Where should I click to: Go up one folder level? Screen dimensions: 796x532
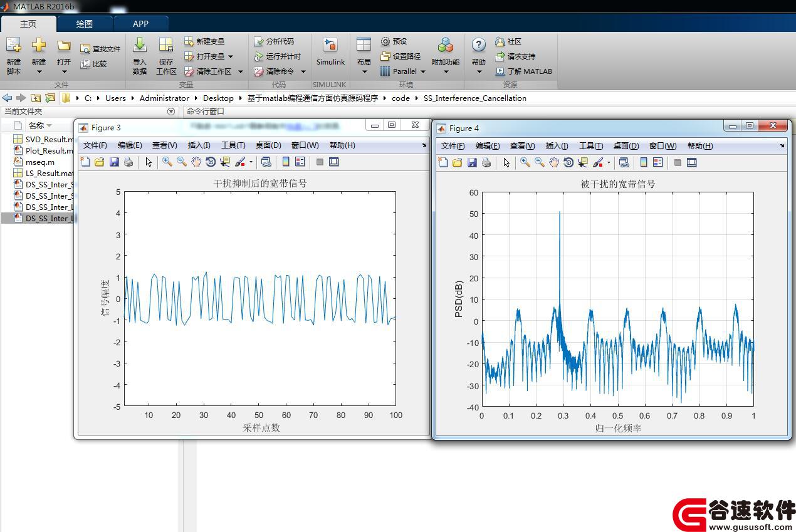pyautogui.click(x=36, y=98)
